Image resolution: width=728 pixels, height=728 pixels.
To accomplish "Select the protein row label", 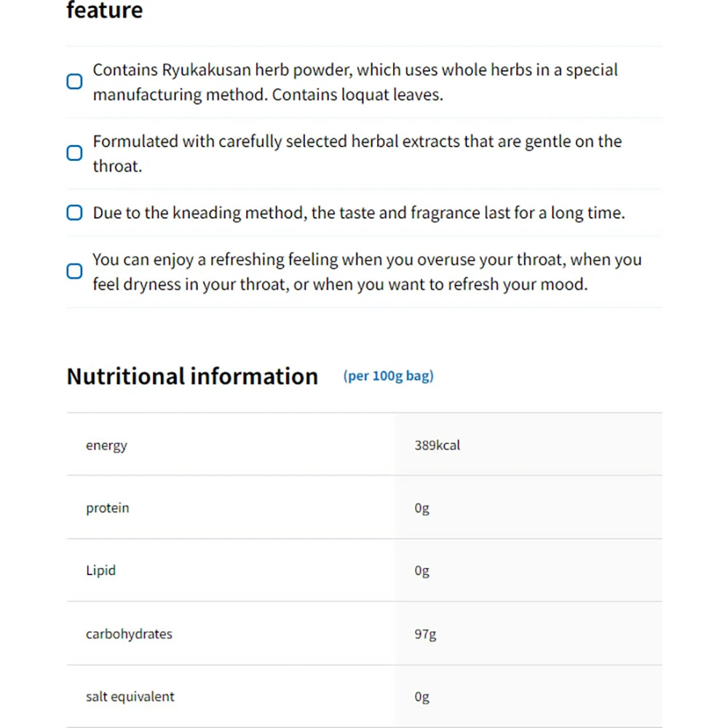I will click(107, 508).
